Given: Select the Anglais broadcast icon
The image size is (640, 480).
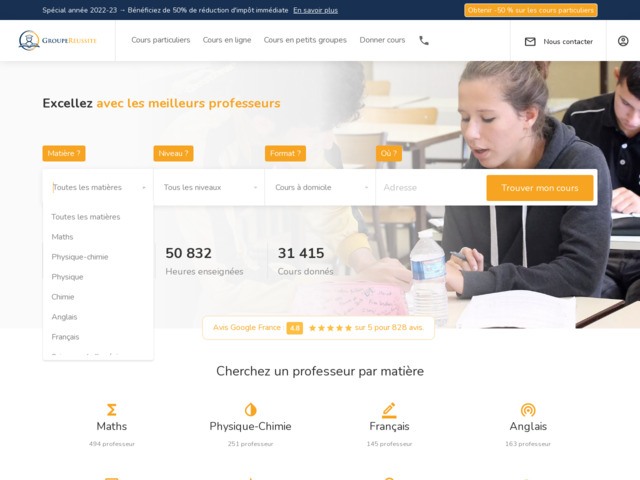Looking at the screenshot, I should point(528,409).
